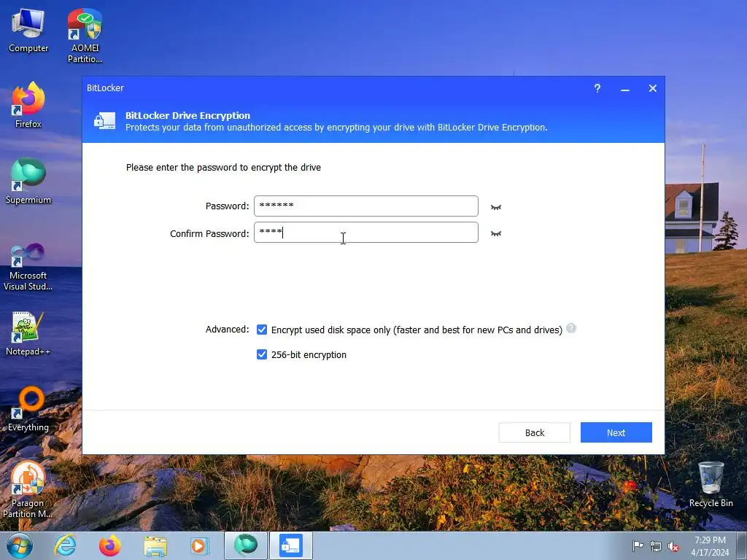Image resolution: width=747 pixels, height=560 pixels.
Task: Click the Next button
Action: click(x=616, y=432)
